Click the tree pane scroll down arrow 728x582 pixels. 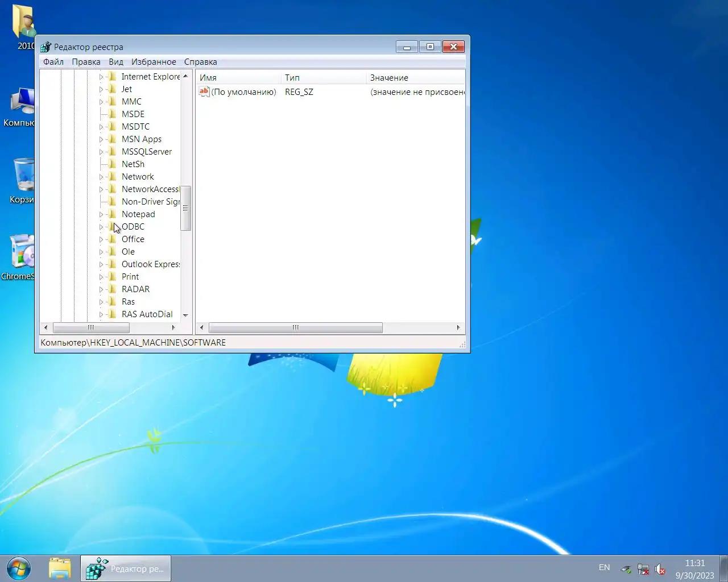[185, 315]
